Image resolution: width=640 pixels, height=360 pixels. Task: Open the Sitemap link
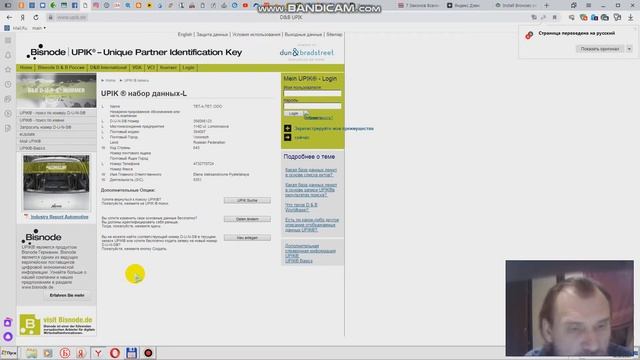tap(334, 35)
